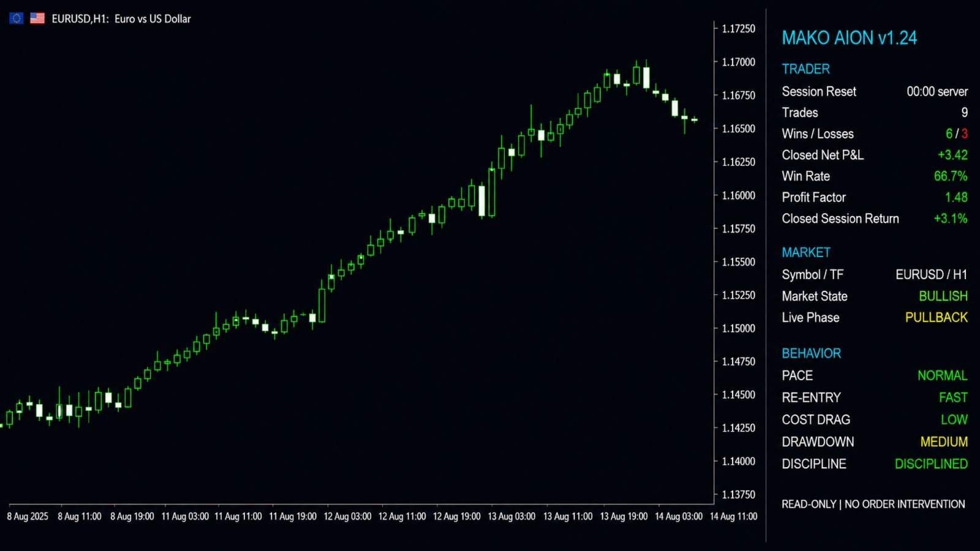This screenshot has height=551, width=980.
Task: Click the 1.16500 price axis label
Action: [739, 129]
